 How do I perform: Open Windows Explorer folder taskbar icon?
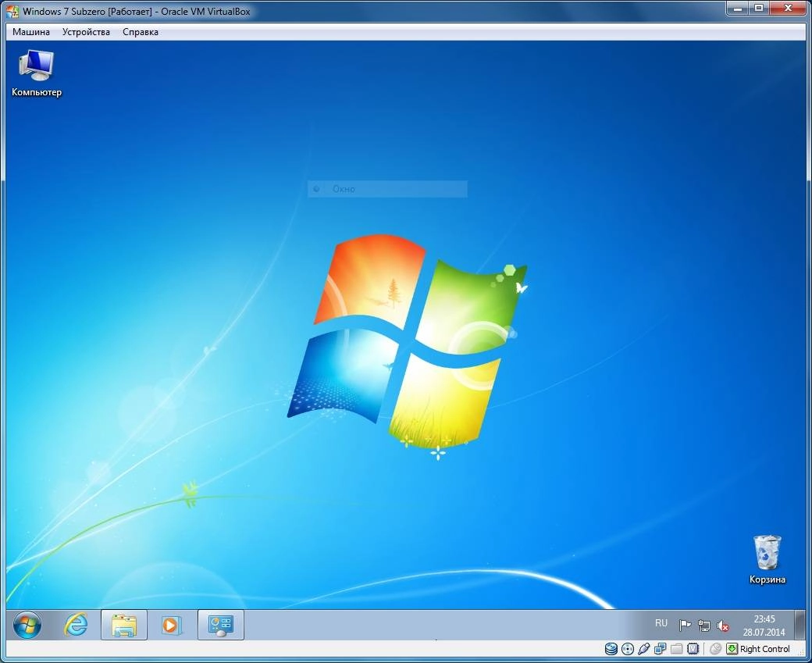pyautogui.click(x=124, y=626)
